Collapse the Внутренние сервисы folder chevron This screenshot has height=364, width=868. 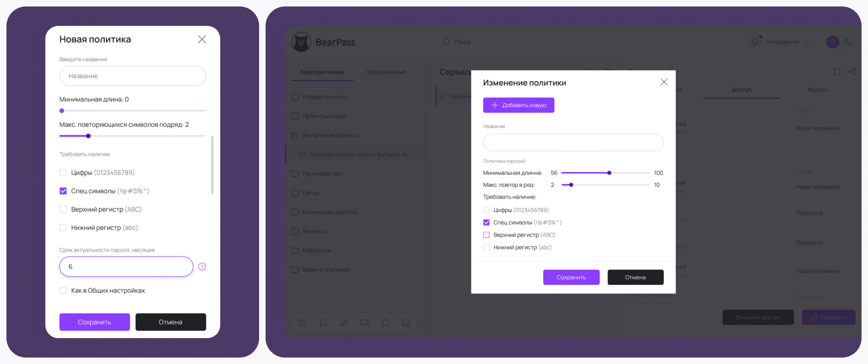coord(413,135)
